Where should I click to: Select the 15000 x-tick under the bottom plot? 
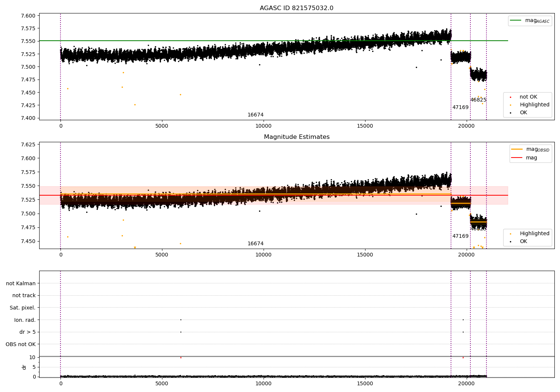pos(365,383)
